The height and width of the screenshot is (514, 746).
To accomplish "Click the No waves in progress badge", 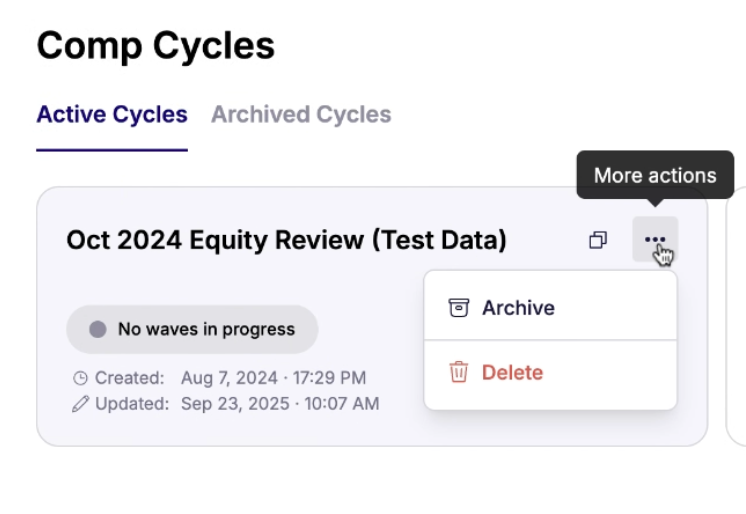I will tap(193, 329).
